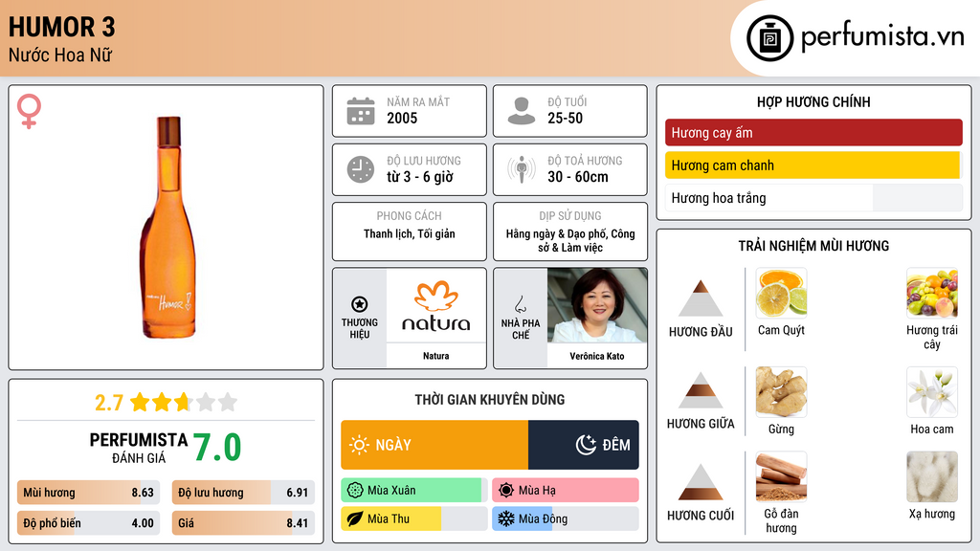
Task: Click the age range 25-50
Action: 565,118
